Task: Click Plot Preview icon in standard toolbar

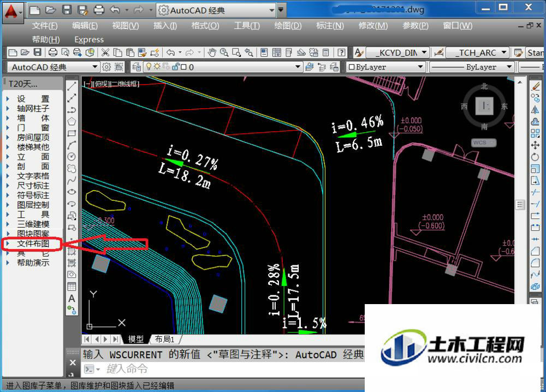Action: pyautogui.click(x=65, y=52)
